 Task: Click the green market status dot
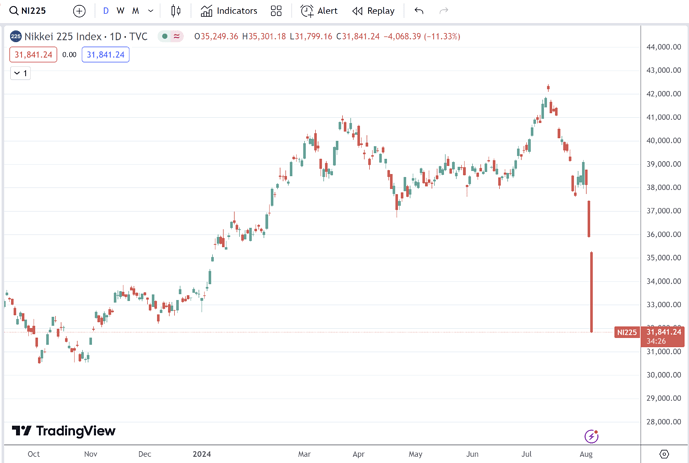coord(165,36)
